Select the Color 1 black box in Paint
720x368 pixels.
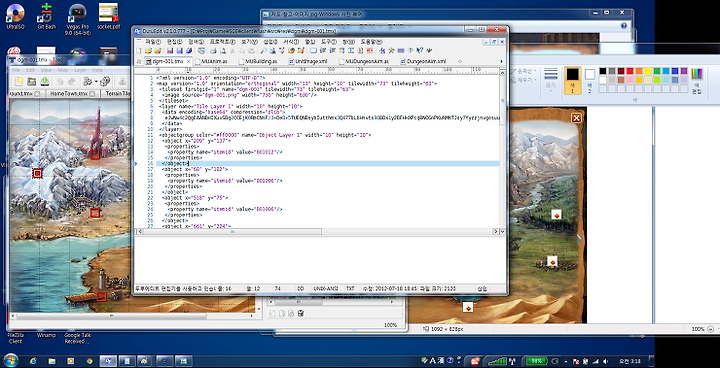pyautogui.click(x=573, y=80)
